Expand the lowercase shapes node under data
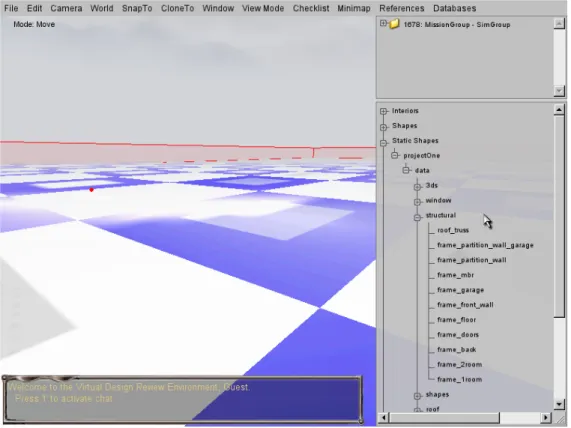This screenshot has height=428, width=571. pyautogui.click(x=417, y=396)
